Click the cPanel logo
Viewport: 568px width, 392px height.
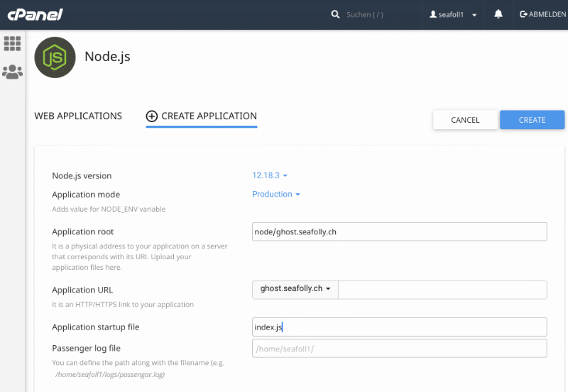click(35, 14)
